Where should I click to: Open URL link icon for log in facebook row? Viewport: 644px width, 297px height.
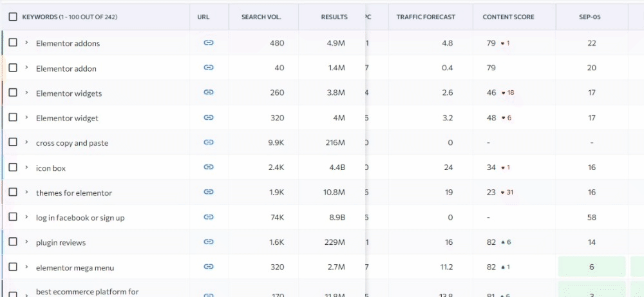209,217
